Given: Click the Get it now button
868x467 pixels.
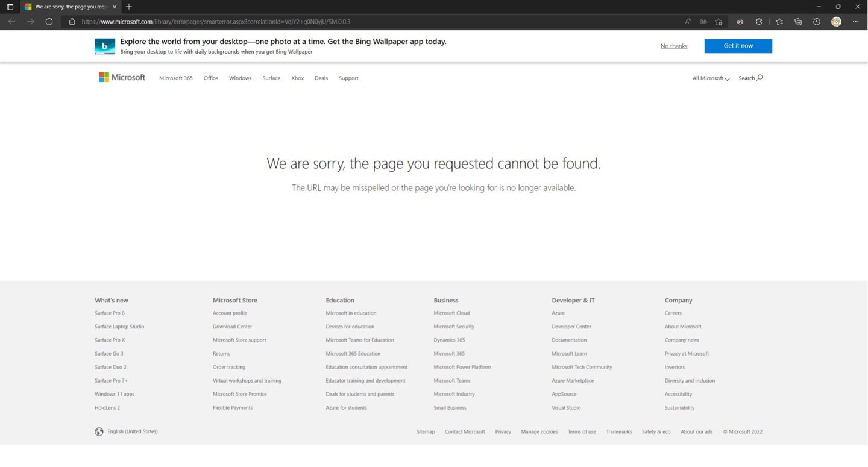Looking at the screenshot, I should tap(738, 46).
